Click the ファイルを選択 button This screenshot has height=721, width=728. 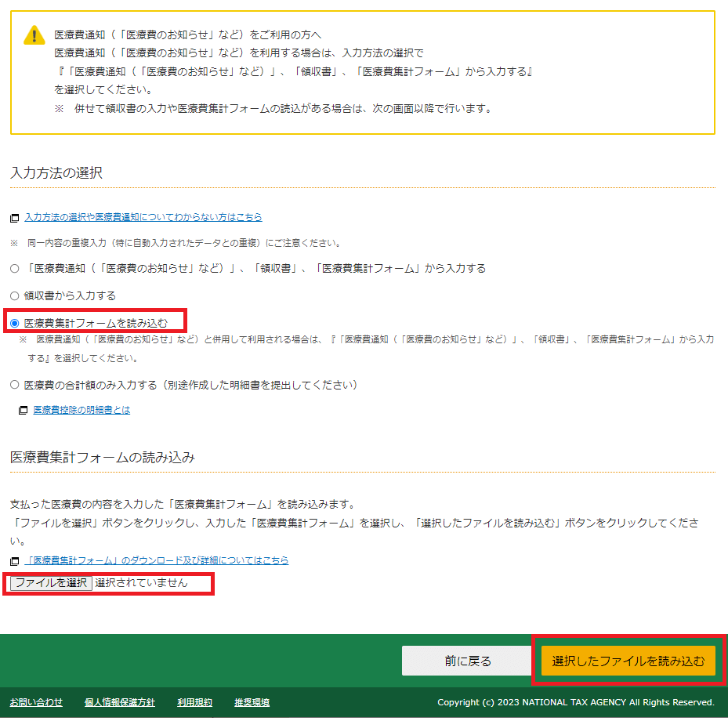[x=51, y=582]
